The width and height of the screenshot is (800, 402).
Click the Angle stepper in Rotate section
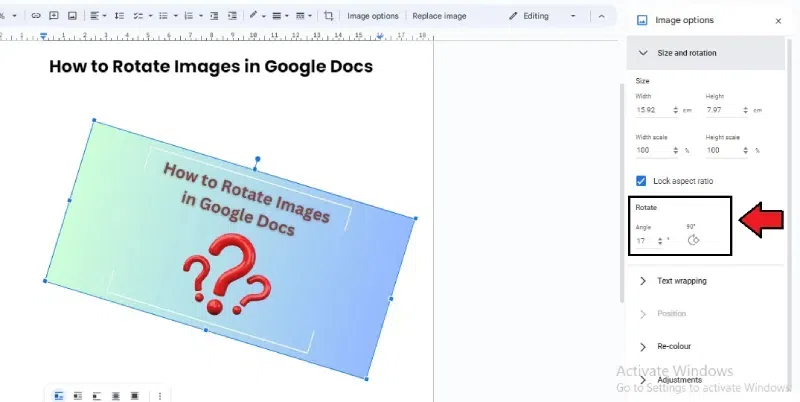(660, 241)
